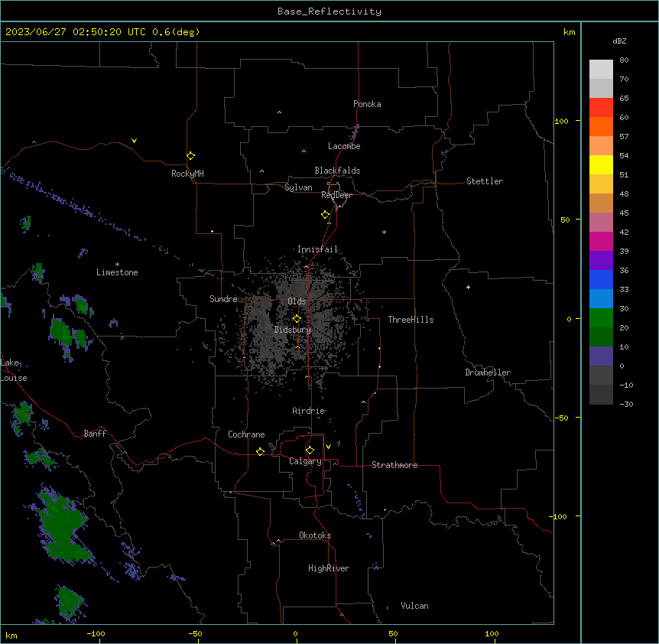Viewport: 659px width, 644px height.
Task: Select the orange 60 dBZ legend swatch
Action: 601,126
